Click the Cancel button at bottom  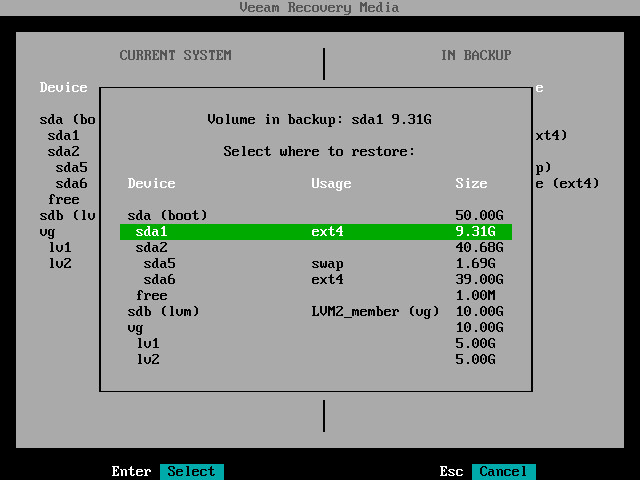pos(503,471)
